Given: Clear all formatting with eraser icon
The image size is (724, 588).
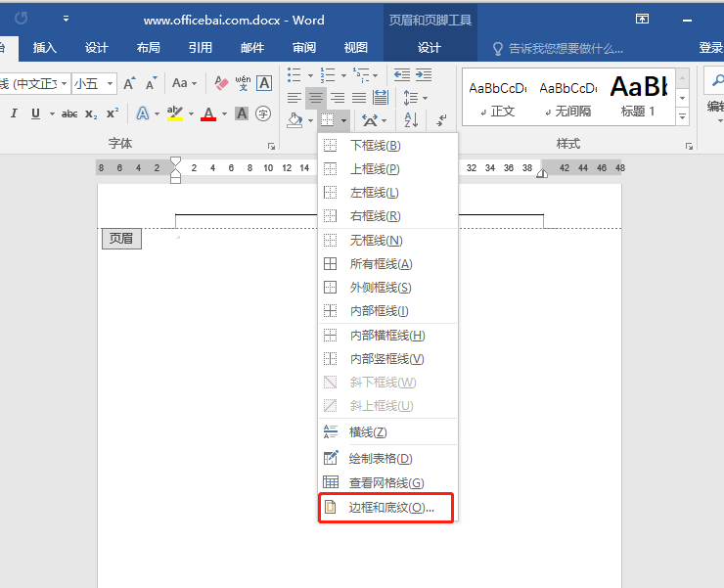Looking at the screenshot, I should click(221, 83).
